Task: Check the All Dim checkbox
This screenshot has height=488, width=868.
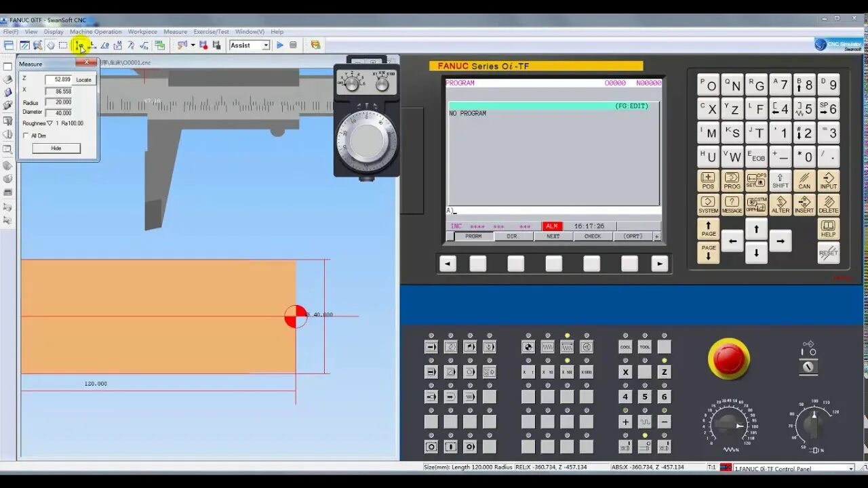Action: [26, 136]
